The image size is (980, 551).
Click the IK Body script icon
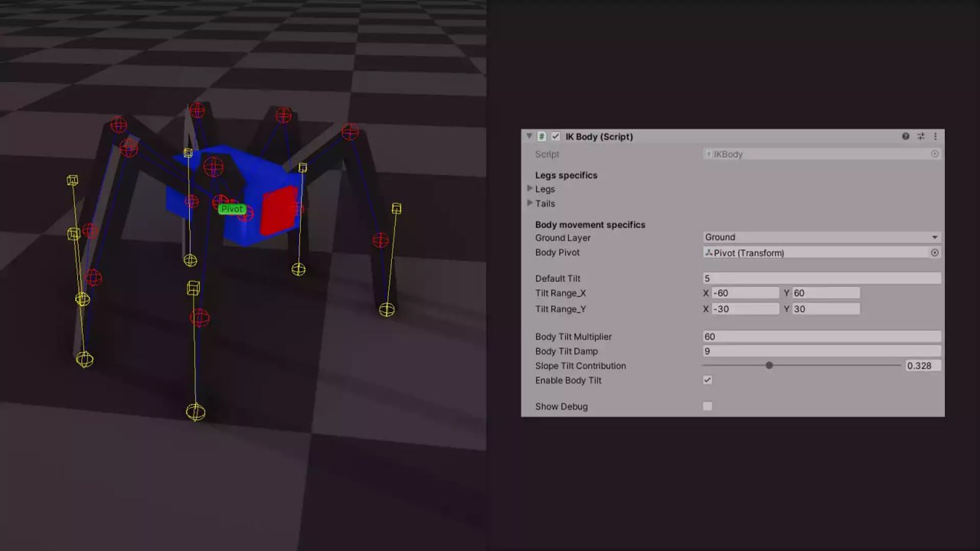(542, 136)
